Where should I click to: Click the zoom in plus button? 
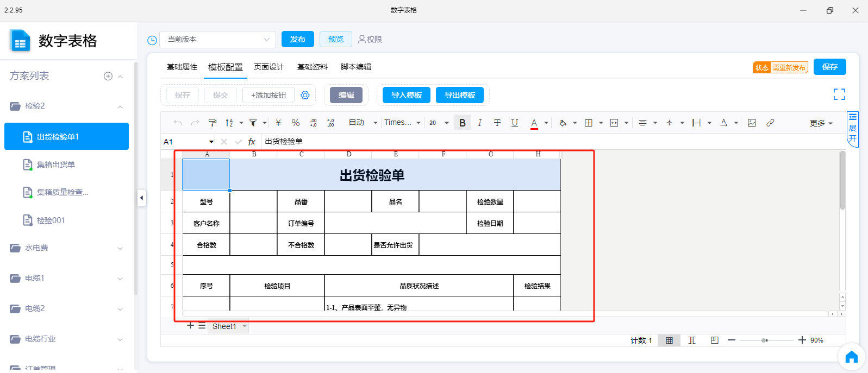(802, 340)
